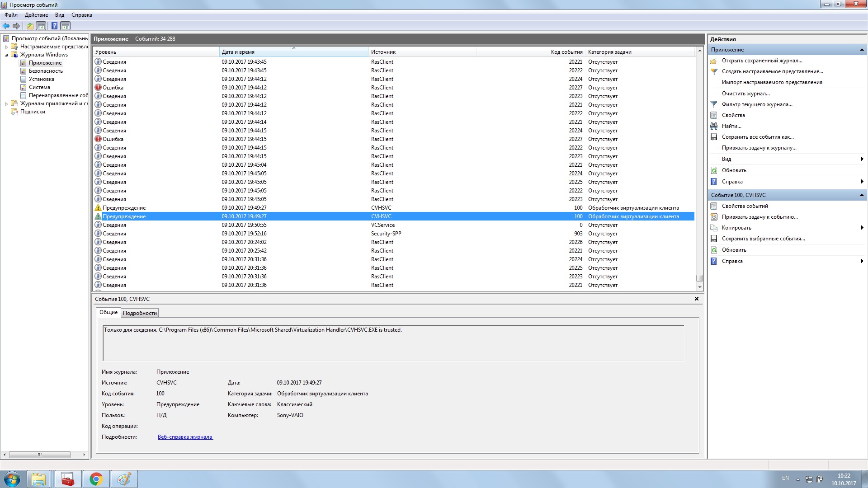Open the Действие menu
This screenshot has width=868, height=488.
(36, 15)
